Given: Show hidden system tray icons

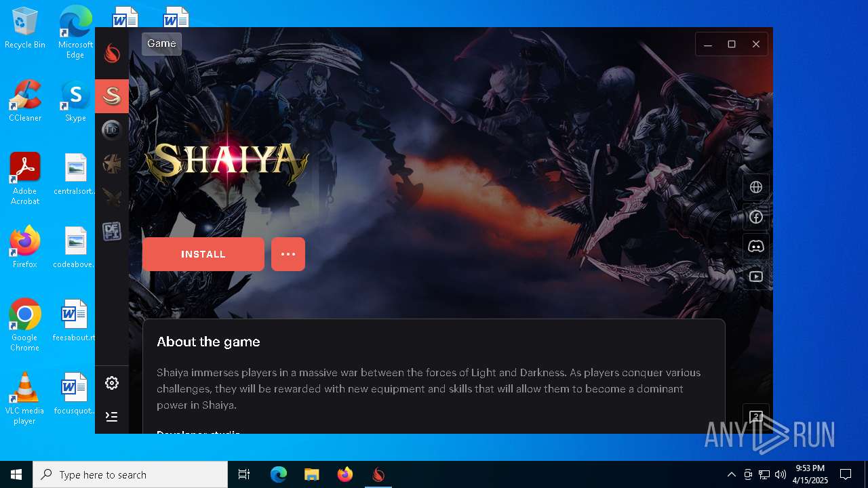Looking at the screenshot, I should tap(731, 474).
